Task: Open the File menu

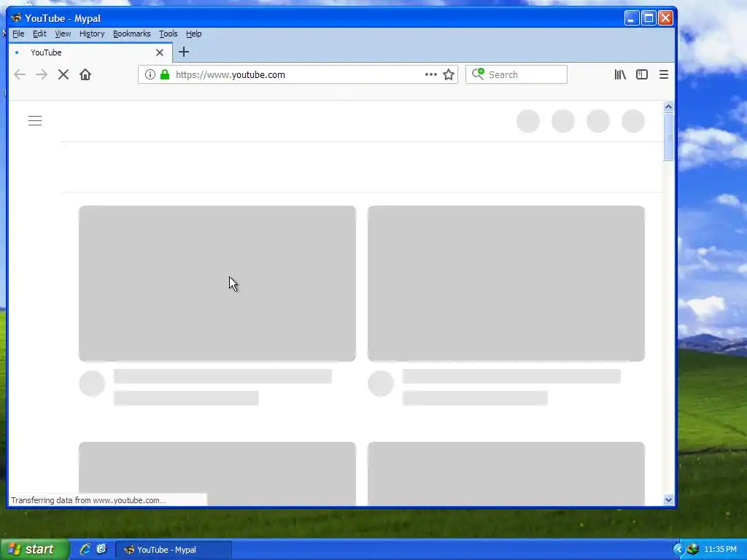Action: (x=18, y=34)
